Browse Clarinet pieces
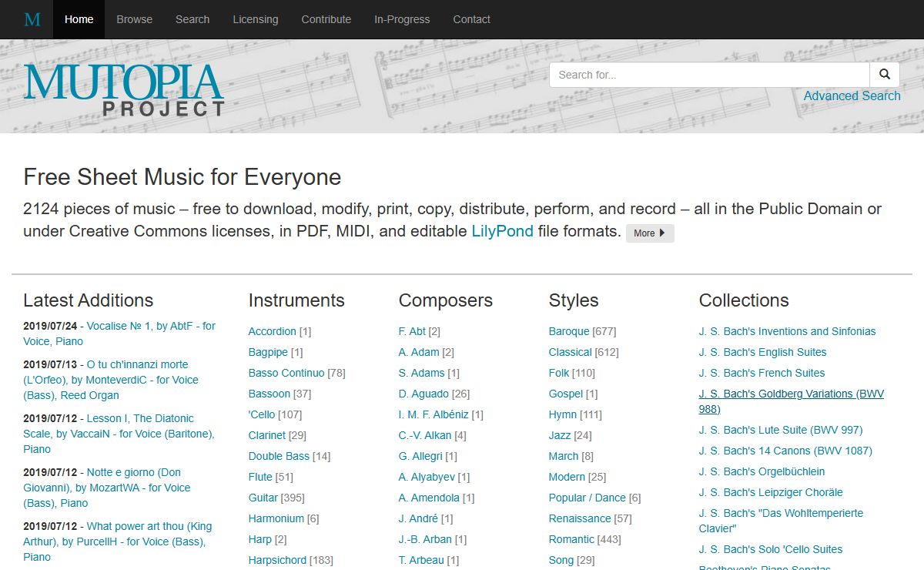Image resolution: width=924 pixels, height=570 pixels. coord(266,435)
